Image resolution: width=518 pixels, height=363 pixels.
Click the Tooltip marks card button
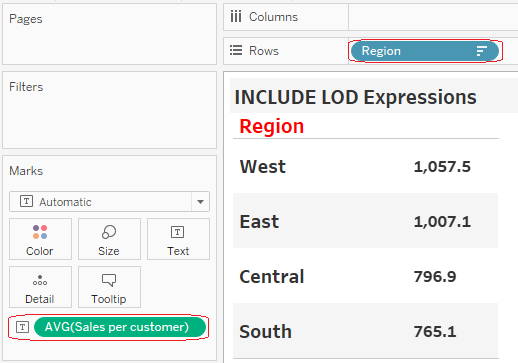pyautogui.click(x=109, y=287)
